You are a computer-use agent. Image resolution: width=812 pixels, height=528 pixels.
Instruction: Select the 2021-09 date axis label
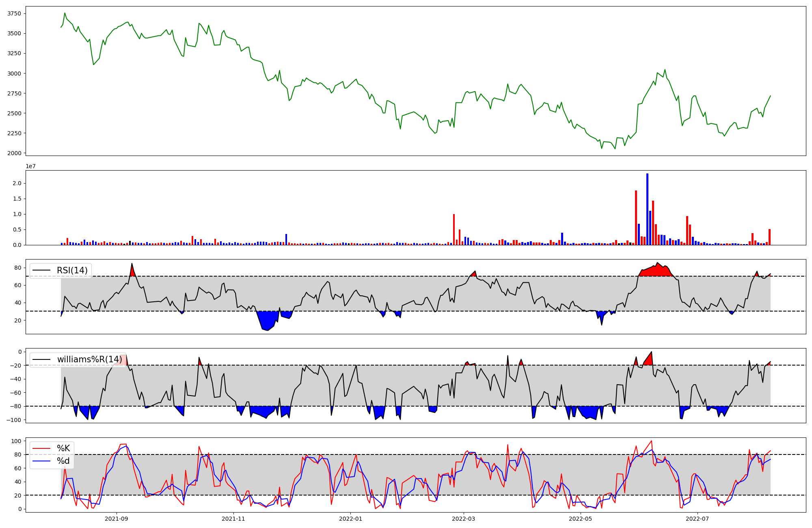coord(117,519)
